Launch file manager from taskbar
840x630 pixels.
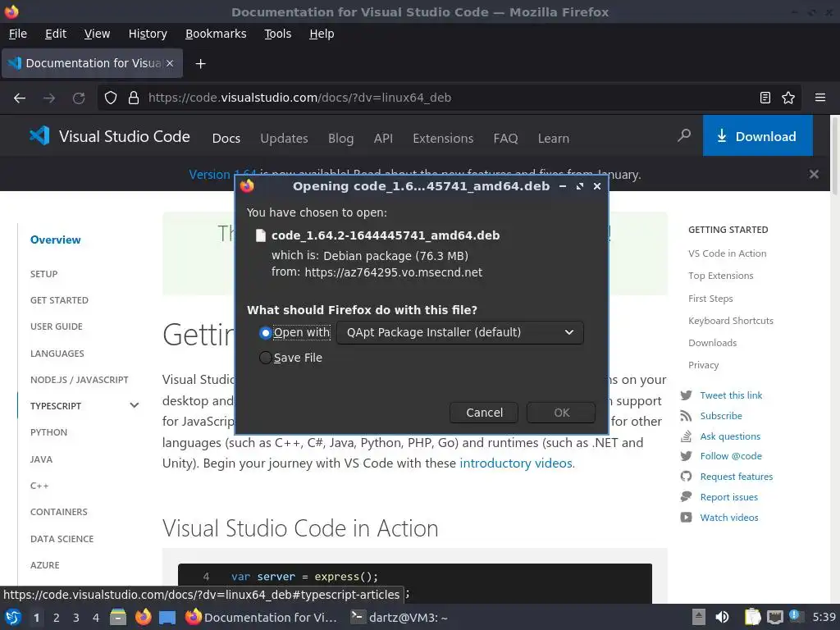[x=118, y=618]
